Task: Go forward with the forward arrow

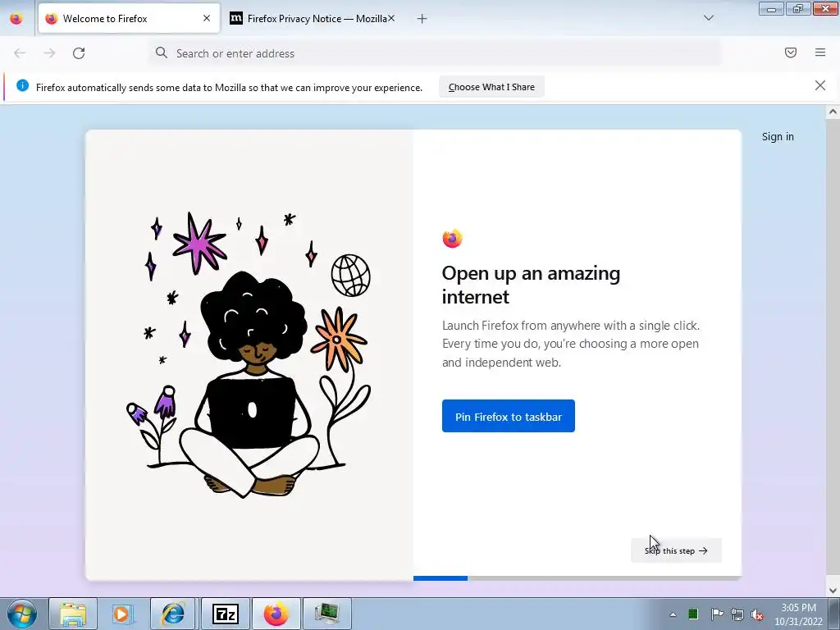Action: point(49,53)
